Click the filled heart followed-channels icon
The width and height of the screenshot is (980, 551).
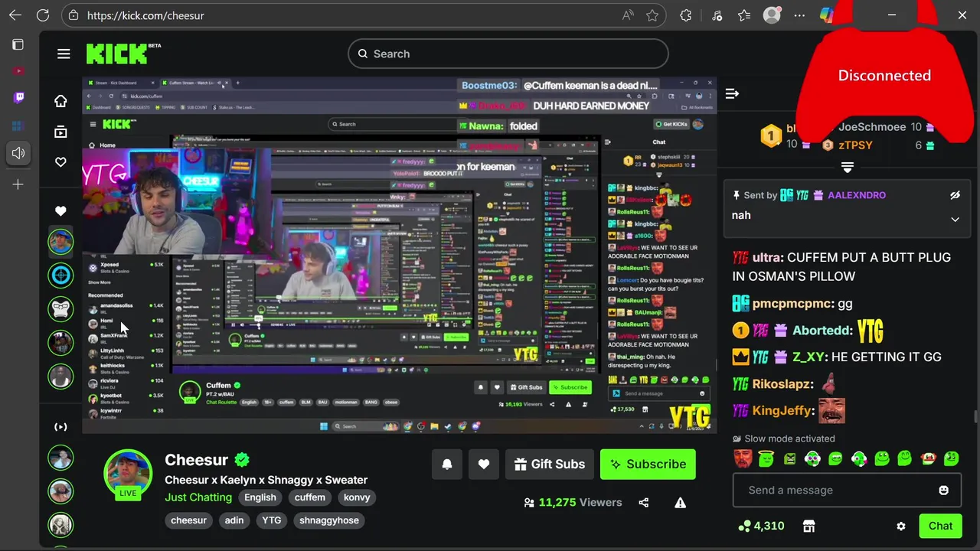pos(60,210)
